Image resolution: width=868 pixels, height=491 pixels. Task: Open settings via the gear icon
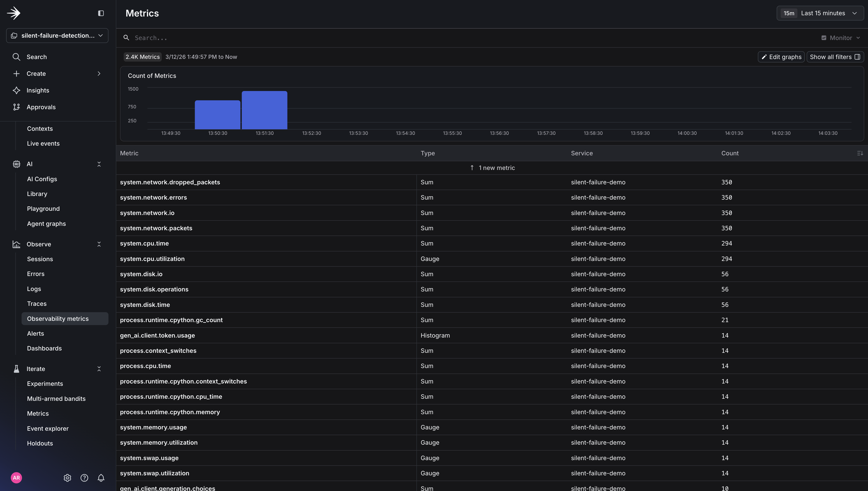(x=67, y=478)
